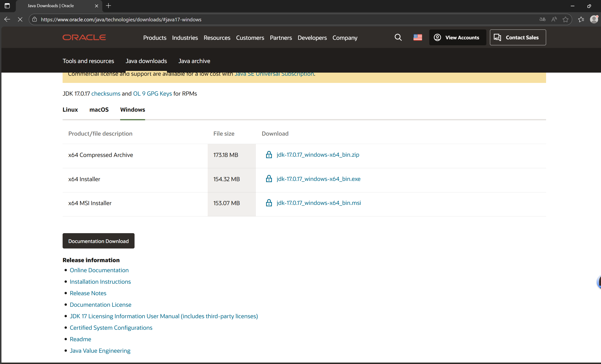This screenshot has height=364, width=601.
Task: Click the Oracle logo
Action: 84,38
